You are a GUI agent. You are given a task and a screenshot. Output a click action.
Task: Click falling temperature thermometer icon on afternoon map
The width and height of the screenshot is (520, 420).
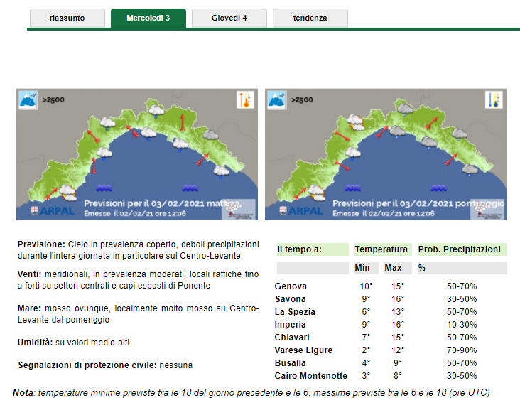tap(494, 99)
